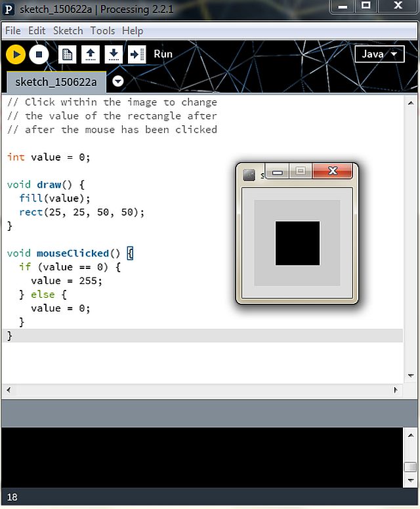420x509 pixels.
Task: Open the Java mode dropdown
Action: click(379, 54)
